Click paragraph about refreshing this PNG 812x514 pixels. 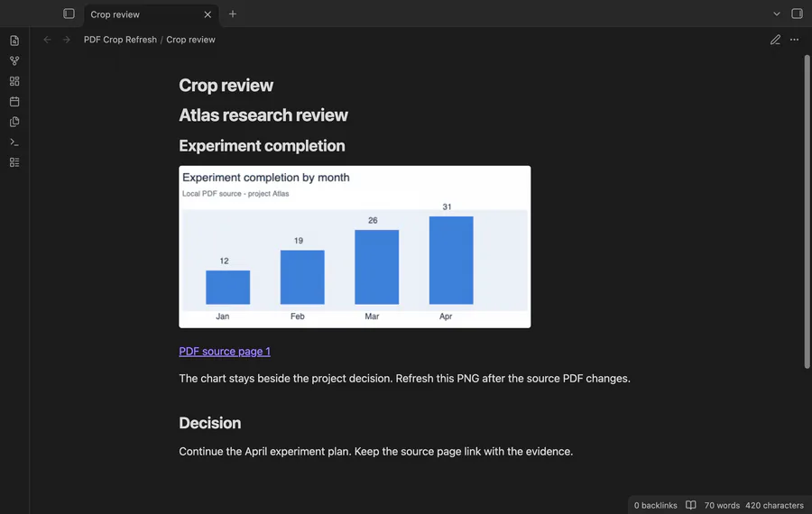[404, 379]
